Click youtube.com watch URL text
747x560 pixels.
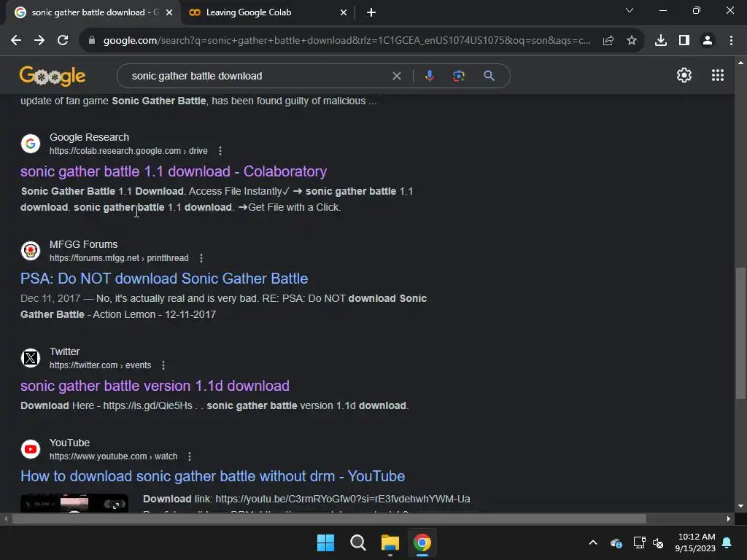pyautogui.click(x=113, y=456)
